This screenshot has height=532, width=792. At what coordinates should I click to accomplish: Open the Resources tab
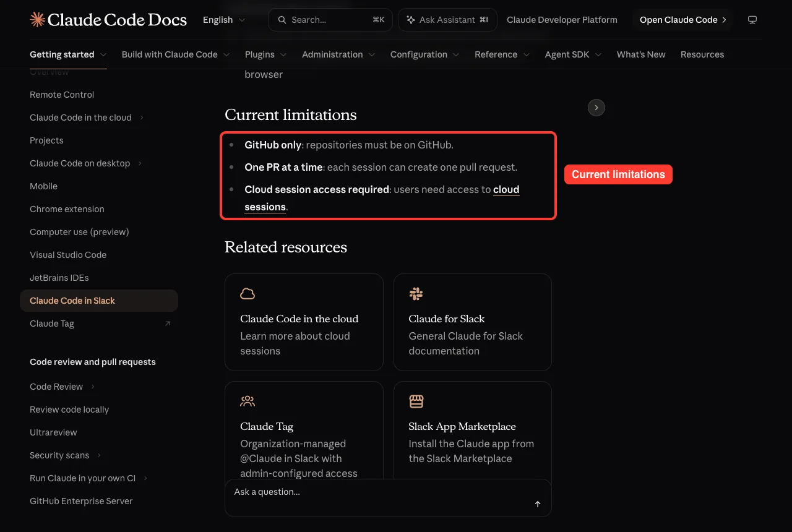[702, 54]
